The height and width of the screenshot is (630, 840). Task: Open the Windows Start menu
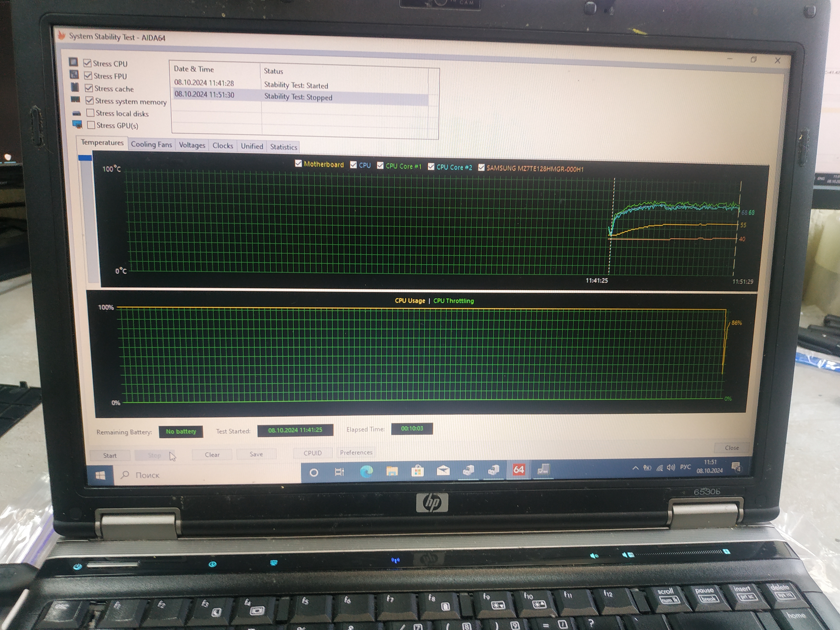click(x=100, y=475)
